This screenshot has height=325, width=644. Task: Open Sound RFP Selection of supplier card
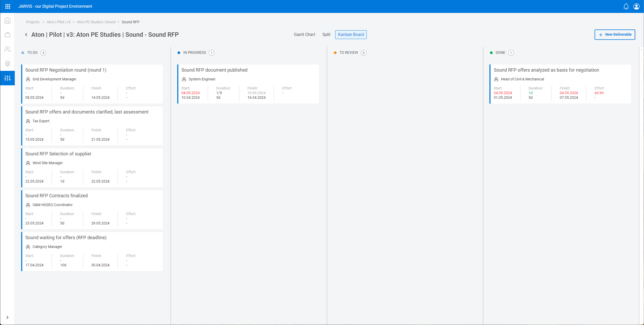92,168
